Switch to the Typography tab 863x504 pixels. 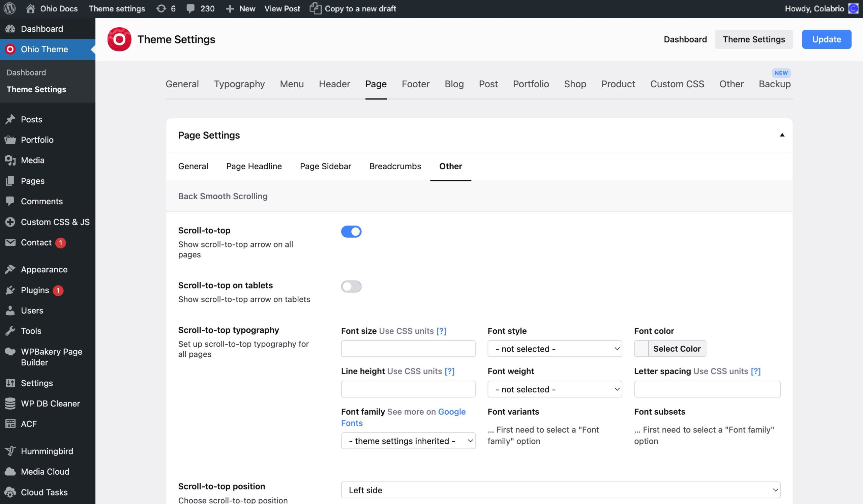[x=239, y=84]
